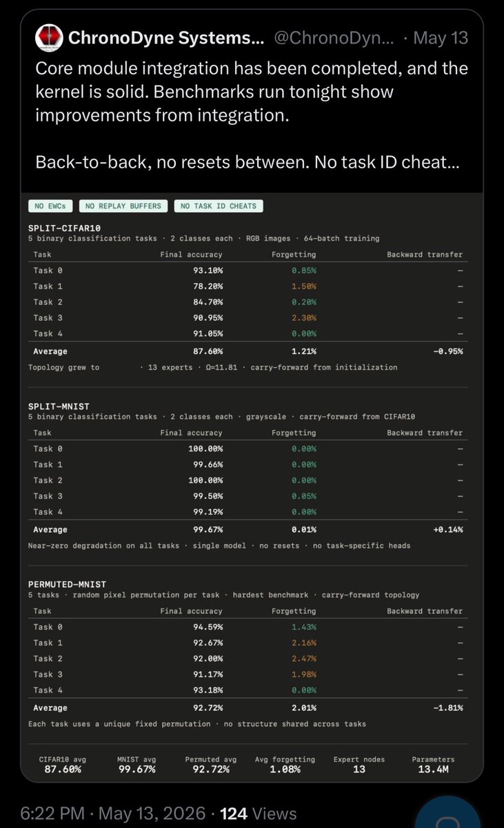Image resolution: width=504 pixels, height=828 pixels.
Task: Select the 0.05% forgetting value
Action: click(x=304, y=496)
